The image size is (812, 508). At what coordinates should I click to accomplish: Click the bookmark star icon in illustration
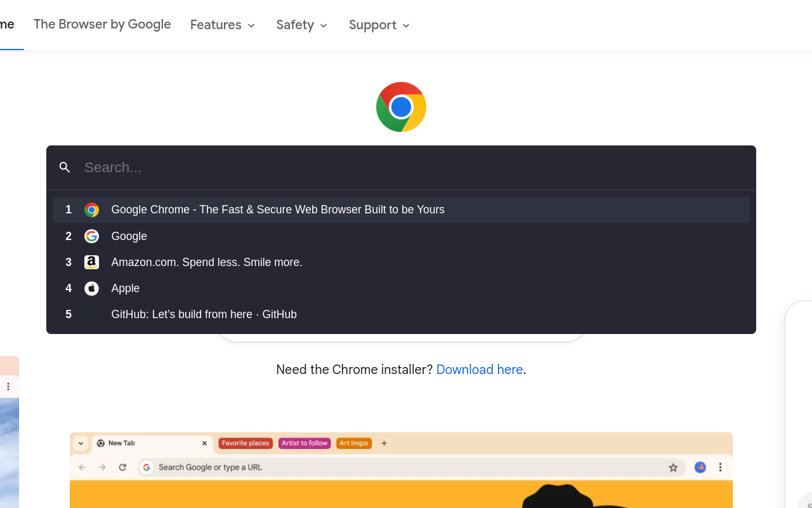click(673, 467)
